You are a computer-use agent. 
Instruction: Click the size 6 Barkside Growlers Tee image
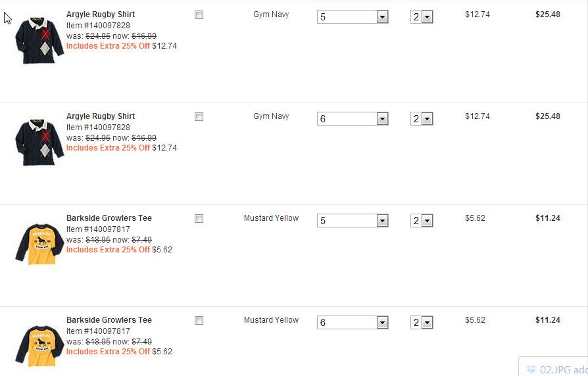tap(39, 346)
